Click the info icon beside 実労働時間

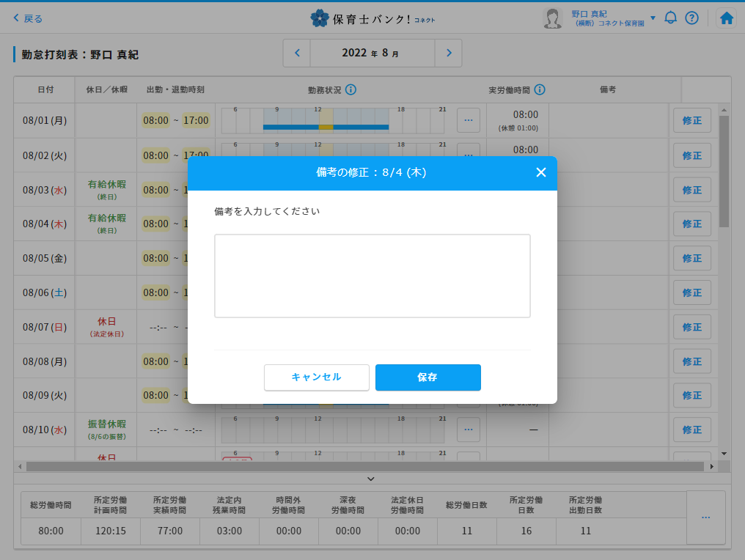(540, 89)
